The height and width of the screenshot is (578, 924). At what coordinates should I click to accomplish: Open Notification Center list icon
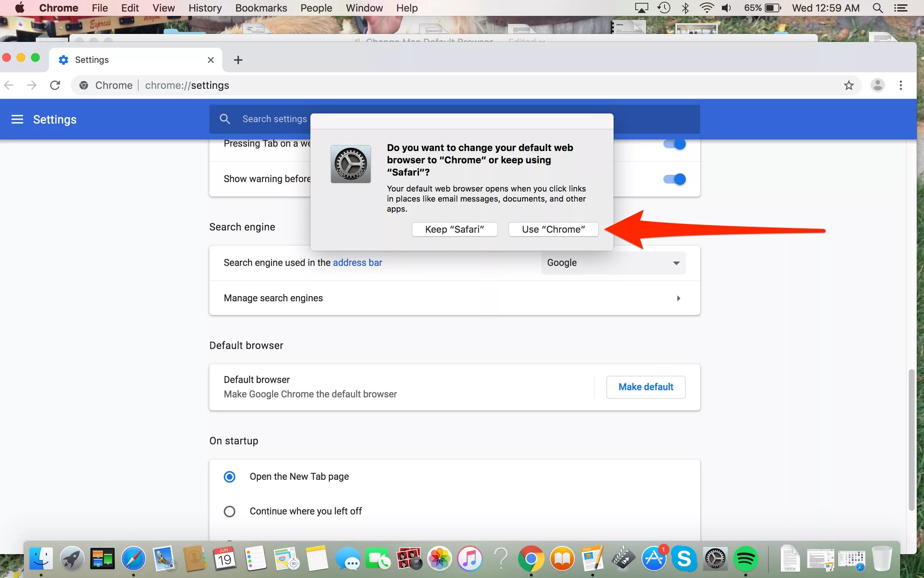[x=901, y=8]
